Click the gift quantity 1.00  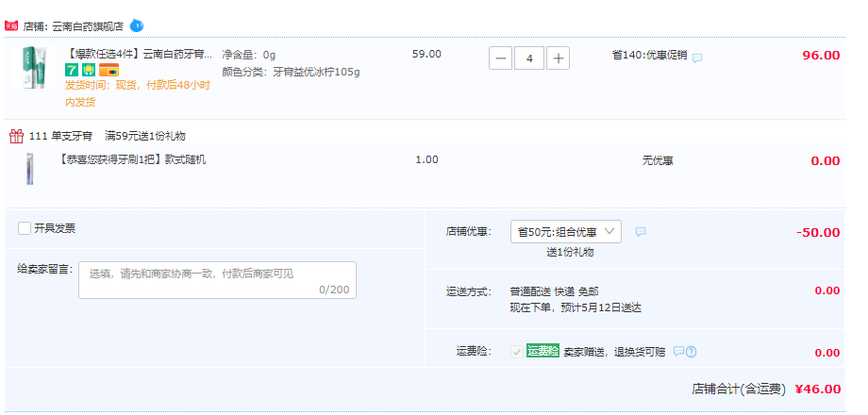tap(426, 160)
